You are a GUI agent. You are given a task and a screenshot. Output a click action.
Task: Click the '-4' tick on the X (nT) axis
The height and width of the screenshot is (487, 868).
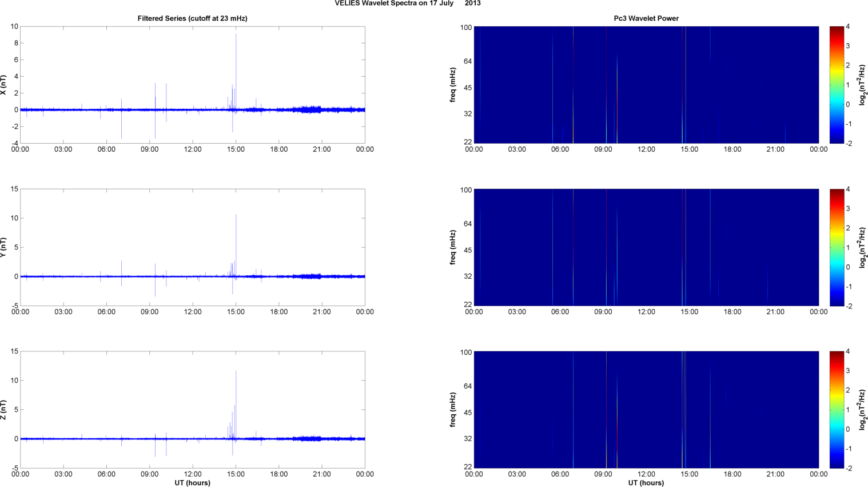click(14, 143)
